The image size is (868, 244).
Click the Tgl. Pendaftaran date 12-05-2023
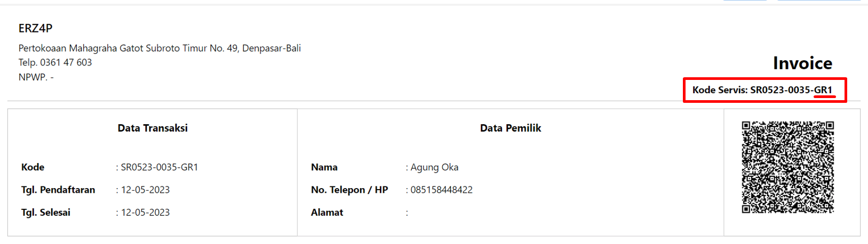point(145,190)
